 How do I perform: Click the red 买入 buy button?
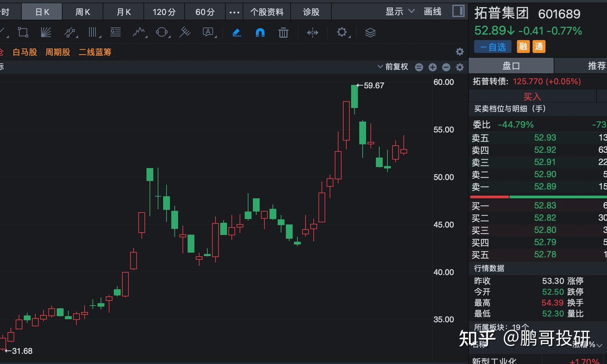point(532,96)
